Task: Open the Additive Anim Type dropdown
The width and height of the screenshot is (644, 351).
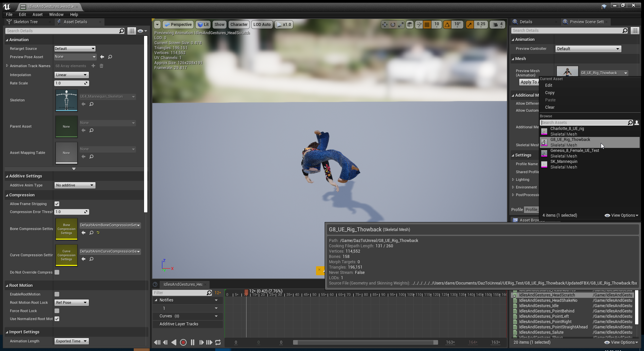Action: click(75, 185)
